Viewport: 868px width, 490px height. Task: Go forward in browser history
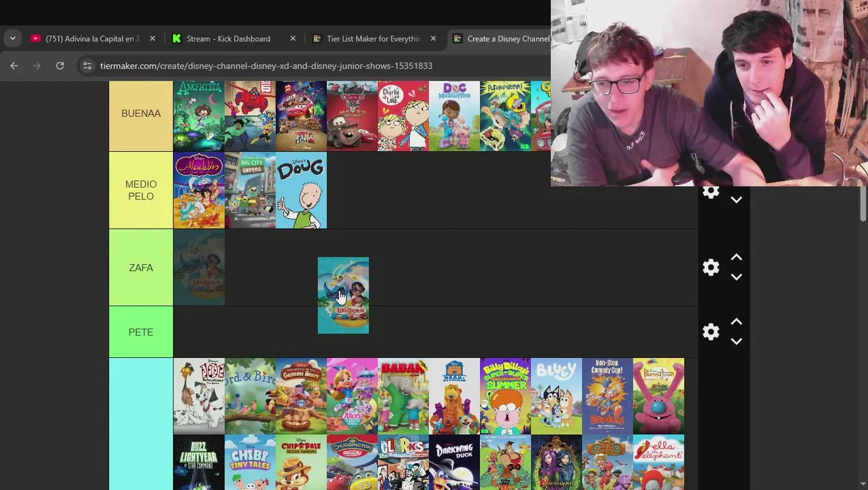pos(37,65)
